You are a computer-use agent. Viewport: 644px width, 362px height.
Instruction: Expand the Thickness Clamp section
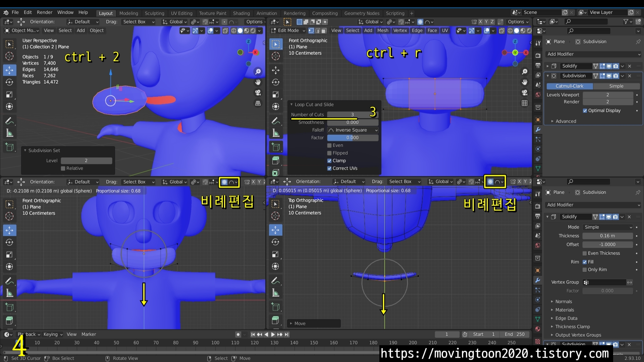click(573, 327)
